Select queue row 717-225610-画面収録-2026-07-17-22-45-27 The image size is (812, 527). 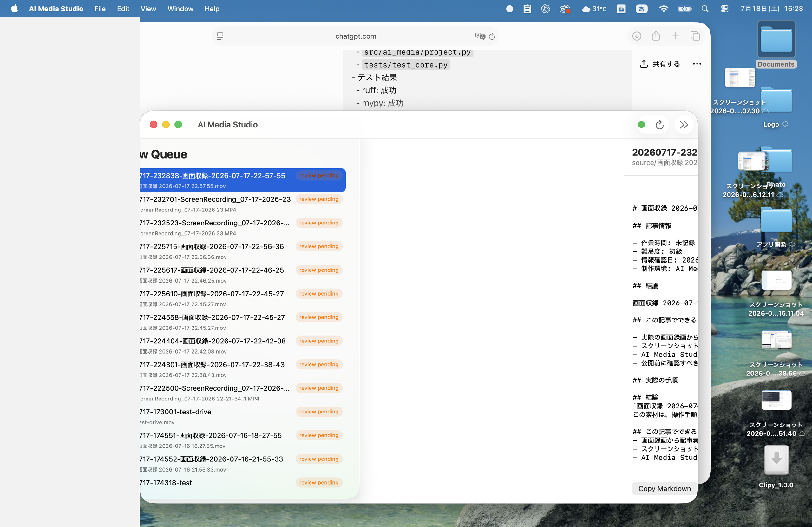(x=243, y=298)
